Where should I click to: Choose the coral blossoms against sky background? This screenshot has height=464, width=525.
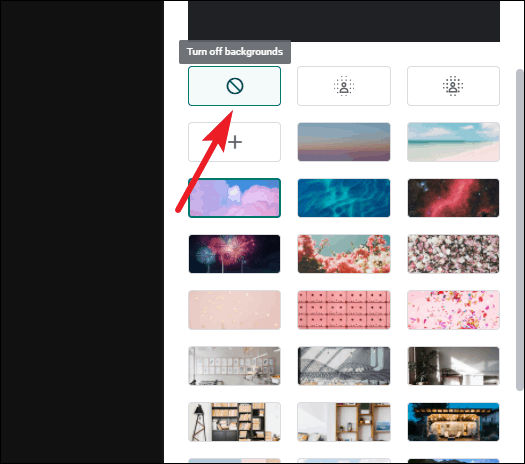(344, 254)
